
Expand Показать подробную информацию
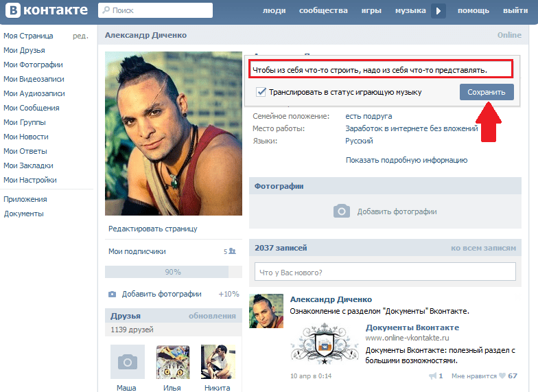pyautogui.click(x=406, y=160)
